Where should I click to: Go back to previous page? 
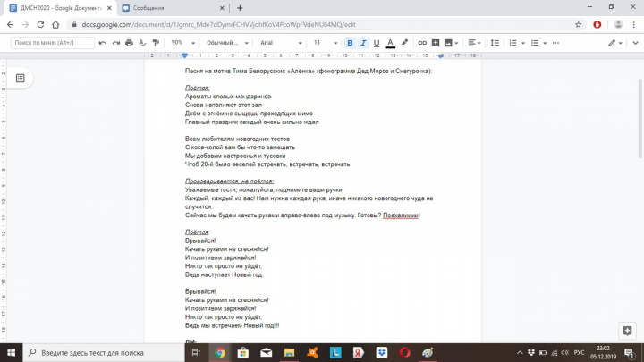[10, 25]
